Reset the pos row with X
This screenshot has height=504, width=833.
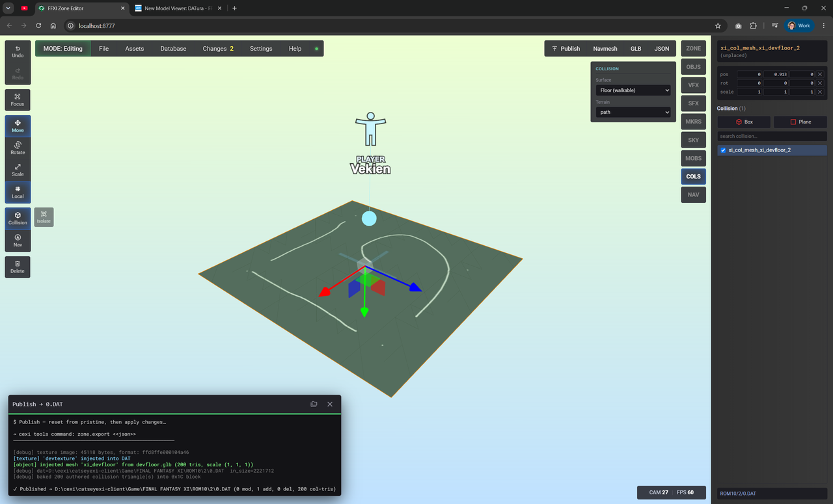pyautogui.click(x=820, y=74)
